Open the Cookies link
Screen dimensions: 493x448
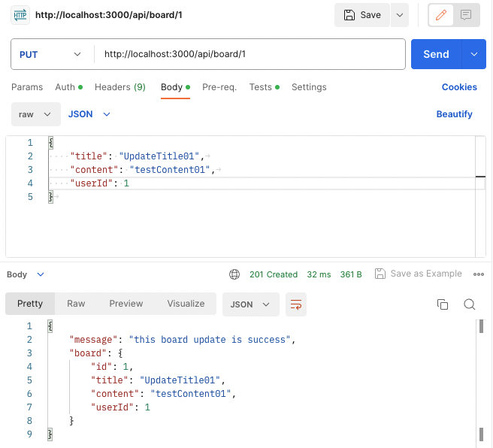(x=459, y=87)
